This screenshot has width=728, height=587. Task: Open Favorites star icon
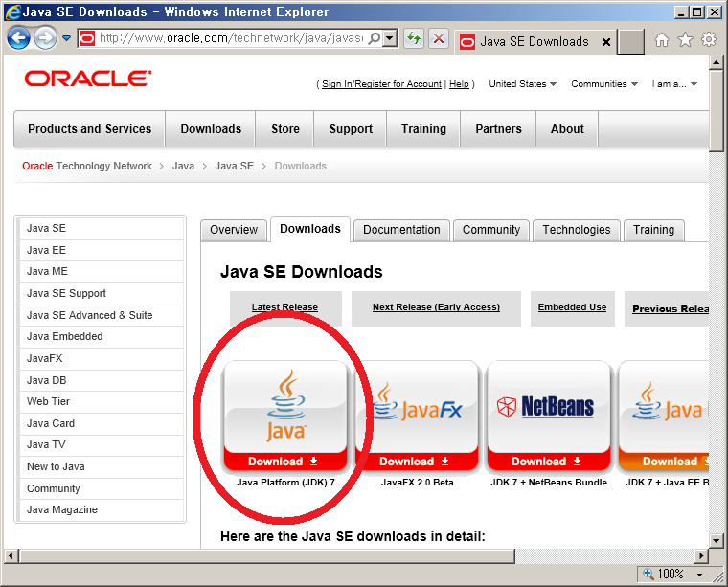[x=685, y=40]
